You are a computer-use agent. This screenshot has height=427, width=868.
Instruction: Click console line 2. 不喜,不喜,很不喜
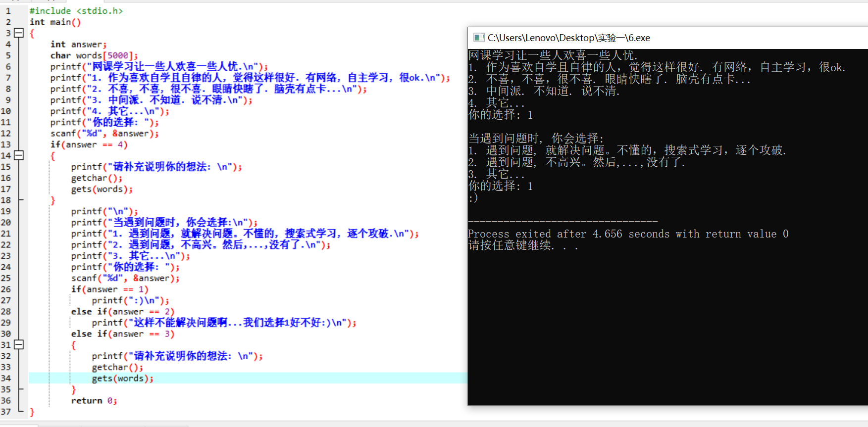[x=610, y=79]
